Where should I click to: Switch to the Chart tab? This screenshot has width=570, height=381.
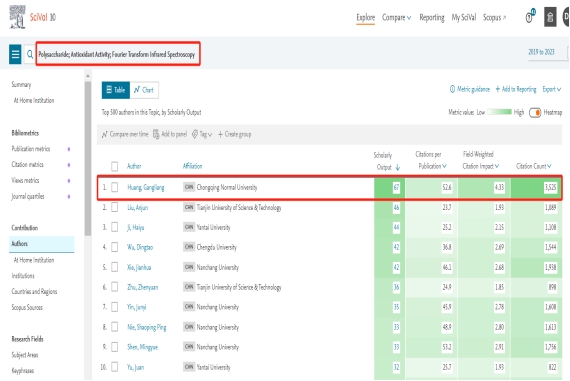(144, 90)
